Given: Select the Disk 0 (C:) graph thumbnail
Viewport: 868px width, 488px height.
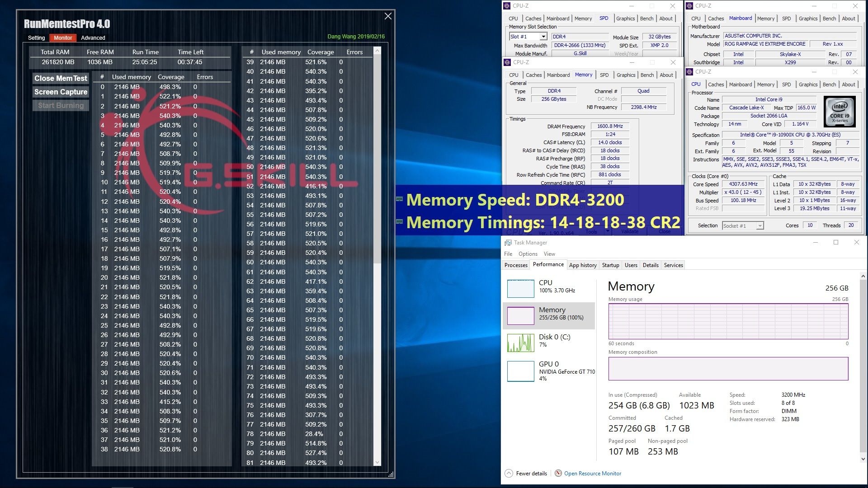Looking at the screenshot, I should 520,343.
